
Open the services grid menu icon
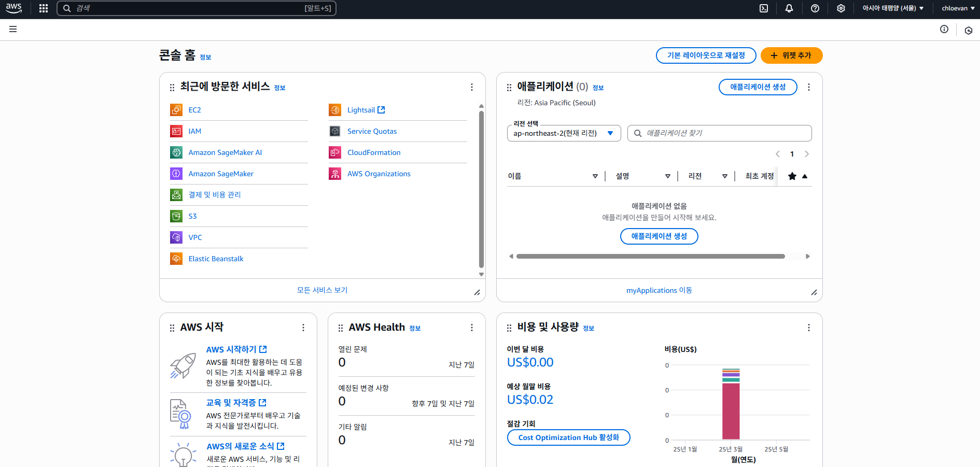[44, 8]
